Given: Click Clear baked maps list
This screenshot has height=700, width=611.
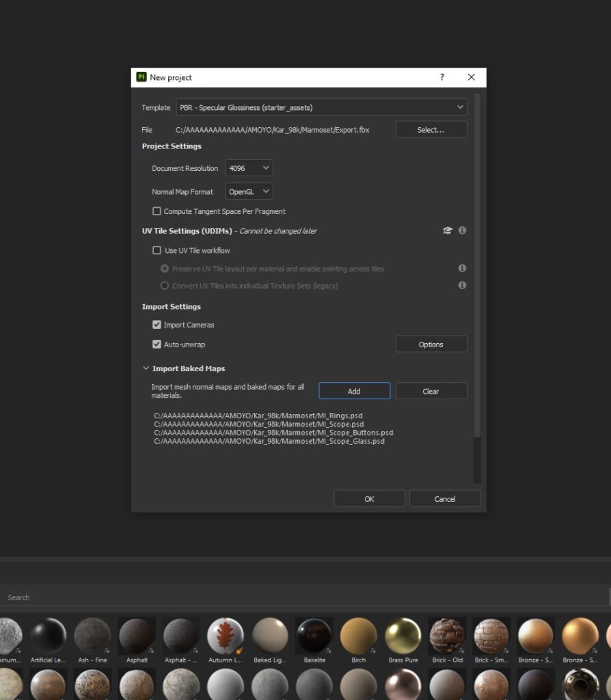Looking at the screenshot, I should coord(431,391).
